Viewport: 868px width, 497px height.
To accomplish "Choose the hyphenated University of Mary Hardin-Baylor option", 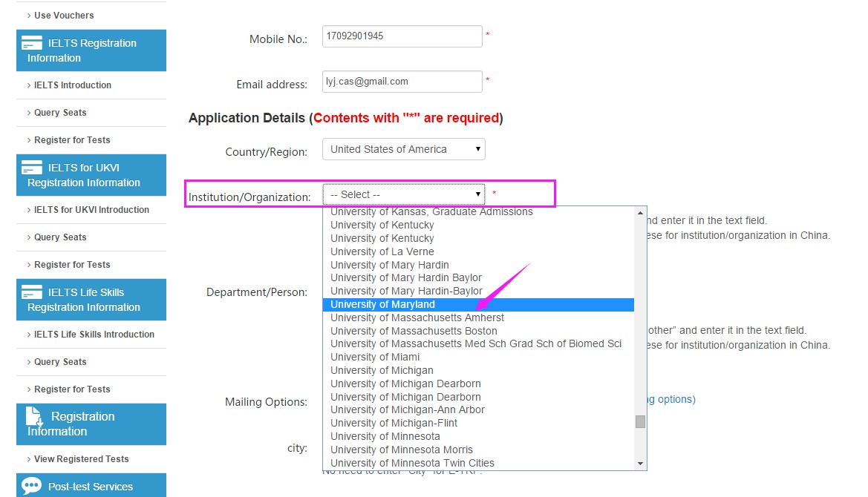I will pos(478,291).
